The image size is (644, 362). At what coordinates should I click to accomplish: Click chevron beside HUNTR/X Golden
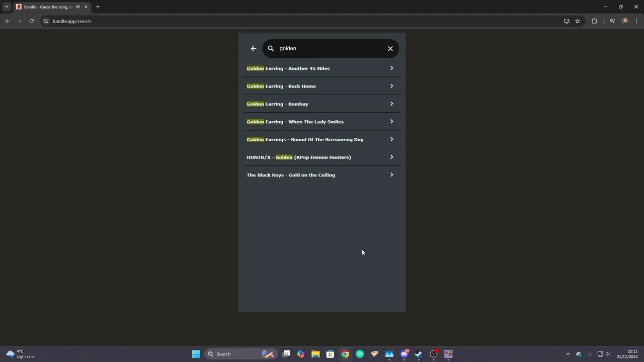[391, 157]
